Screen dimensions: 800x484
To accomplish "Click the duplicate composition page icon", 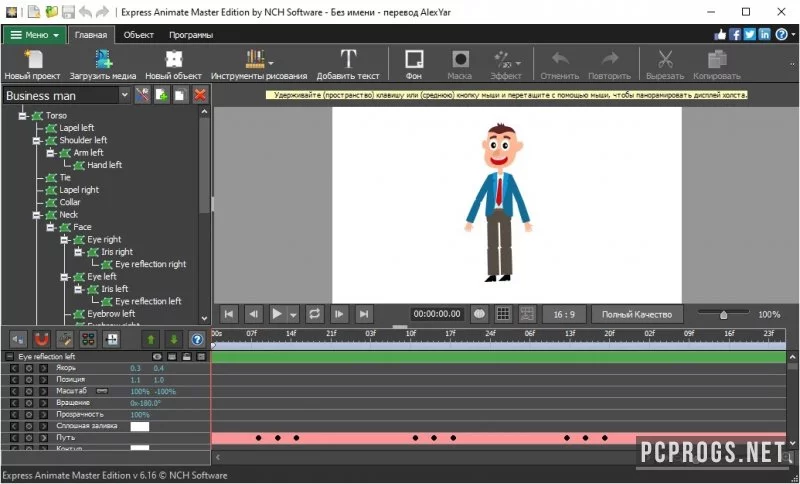I will tap(181, 95).
